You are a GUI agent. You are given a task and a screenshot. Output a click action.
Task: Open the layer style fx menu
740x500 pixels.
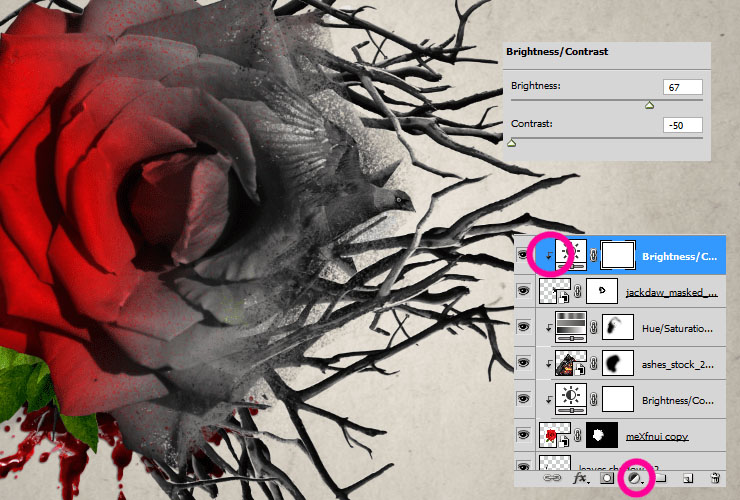pos(579,480)
